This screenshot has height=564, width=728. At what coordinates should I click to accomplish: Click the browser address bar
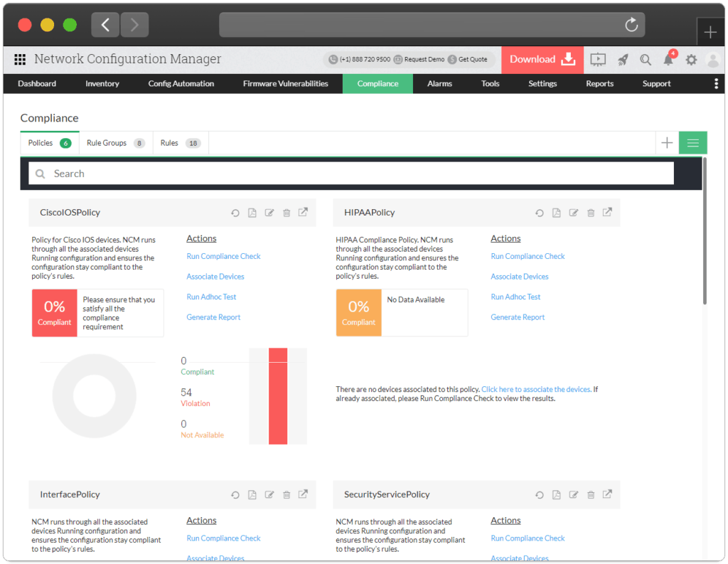point(432,25)
